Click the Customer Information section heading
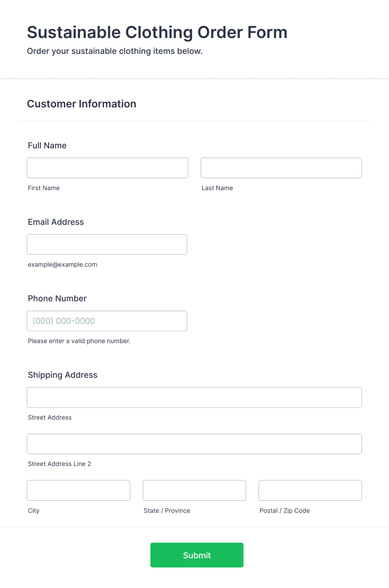 tap(82, 104)
